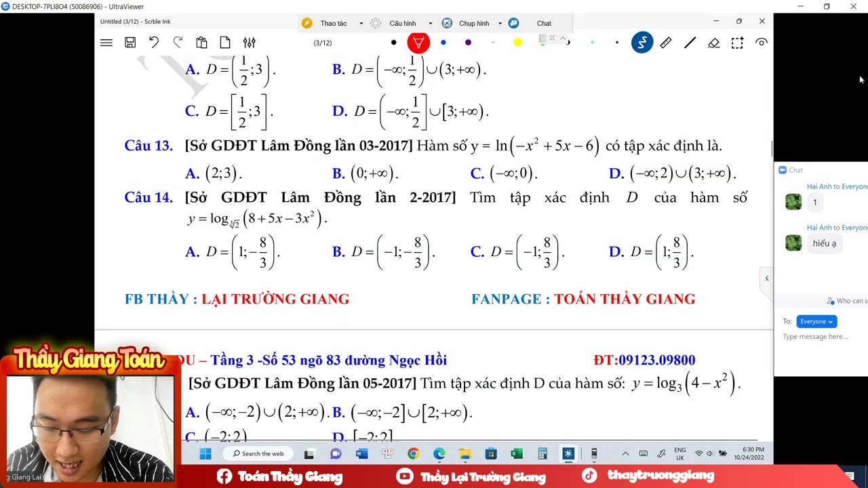Open Microsoft Word from the taskbar
The height and width of the screenshot is (488, 868).
coord(361,453)
